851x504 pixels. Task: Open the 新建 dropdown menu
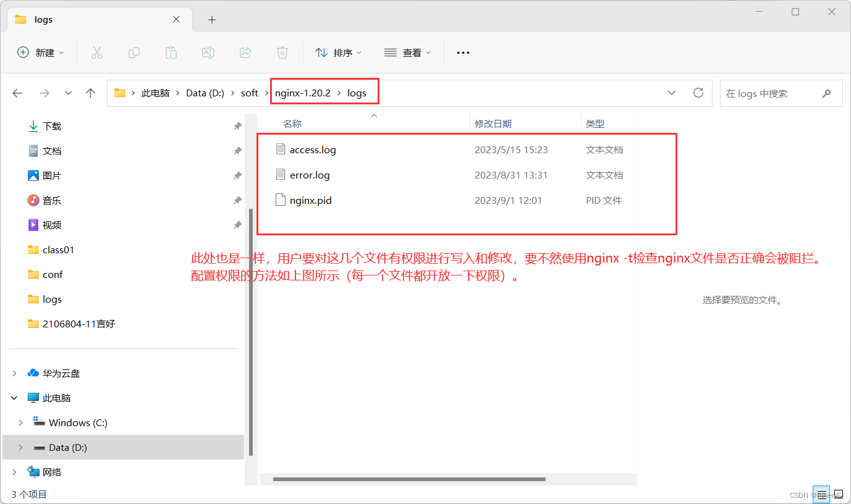[41, 52]
